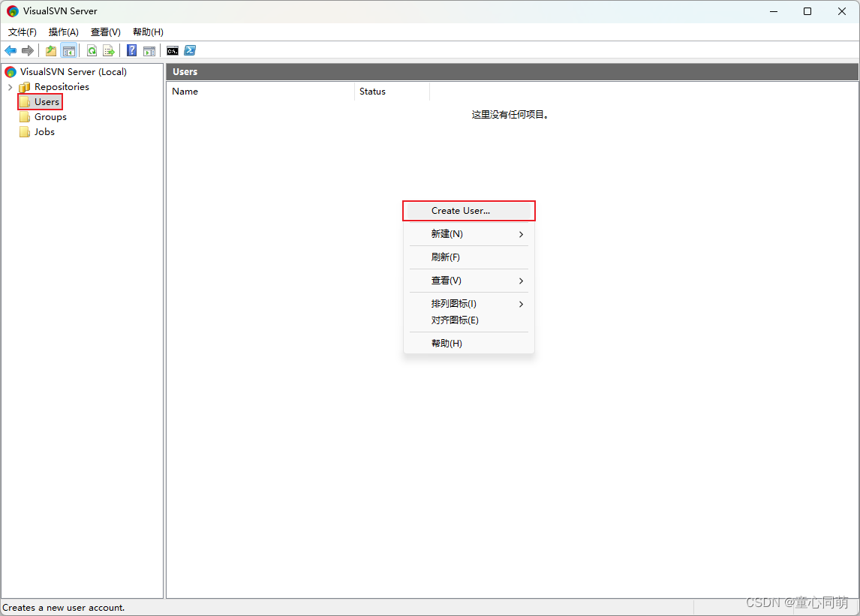
Task: Sort by the Name column header
Action: point(260,92)
